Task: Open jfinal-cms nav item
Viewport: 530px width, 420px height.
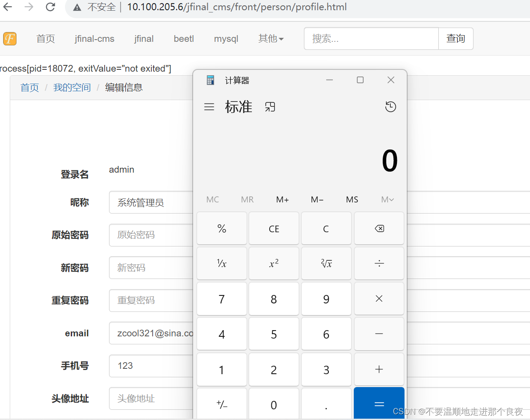Action: coord(95,39)
